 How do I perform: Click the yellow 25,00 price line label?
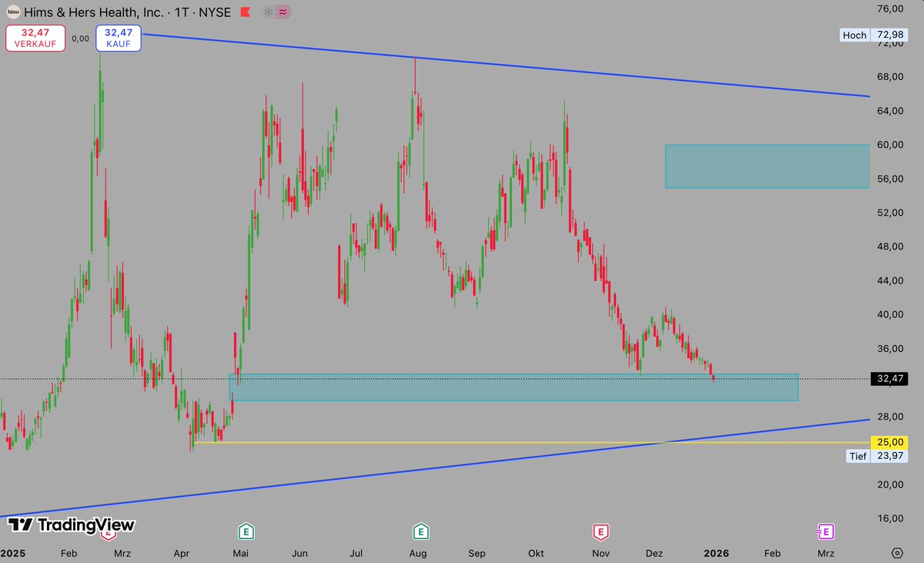[x=889, y=442]
